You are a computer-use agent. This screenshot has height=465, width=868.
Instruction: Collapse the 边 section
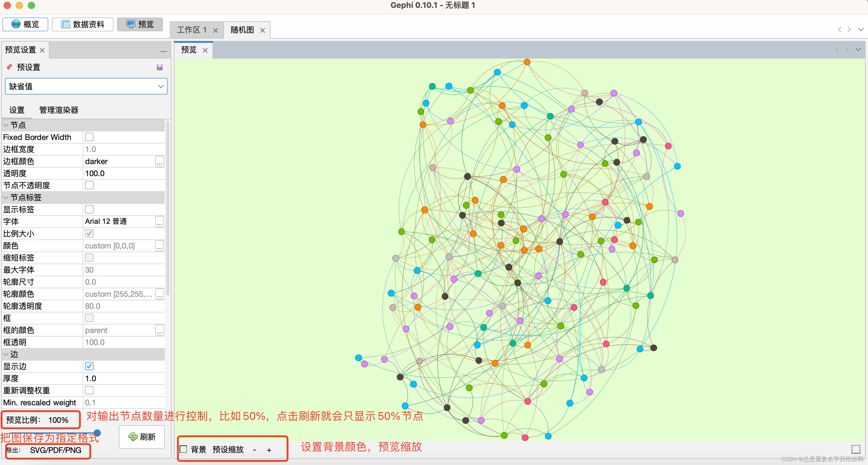pos(6,354)
